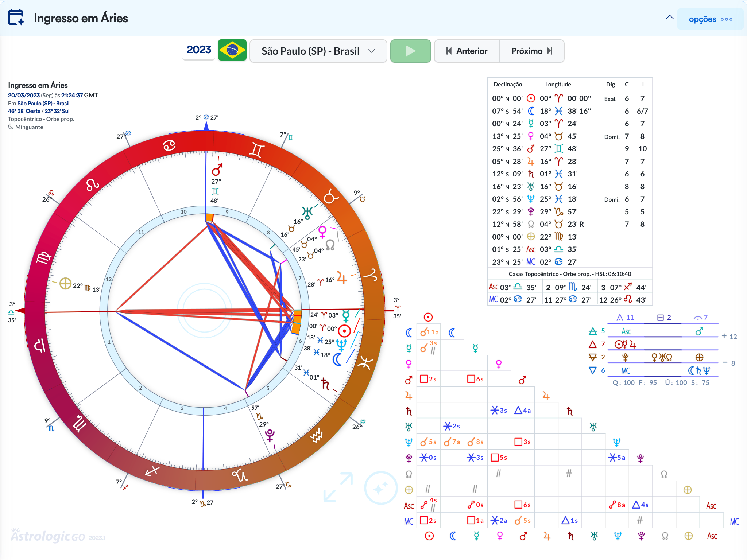Click the date 20/03/2023 in chart info
Viewport: 747px width, 560px height.
[x=24, y=95]
